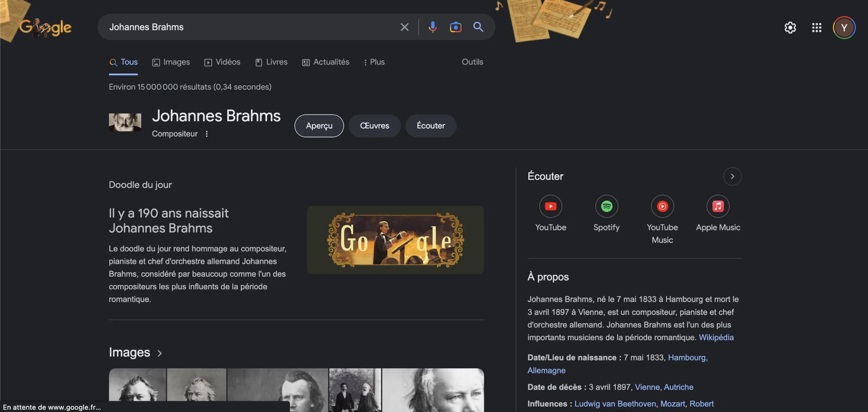
Task: Expand the Plus more filters menu
Action: tap(374, 62)
